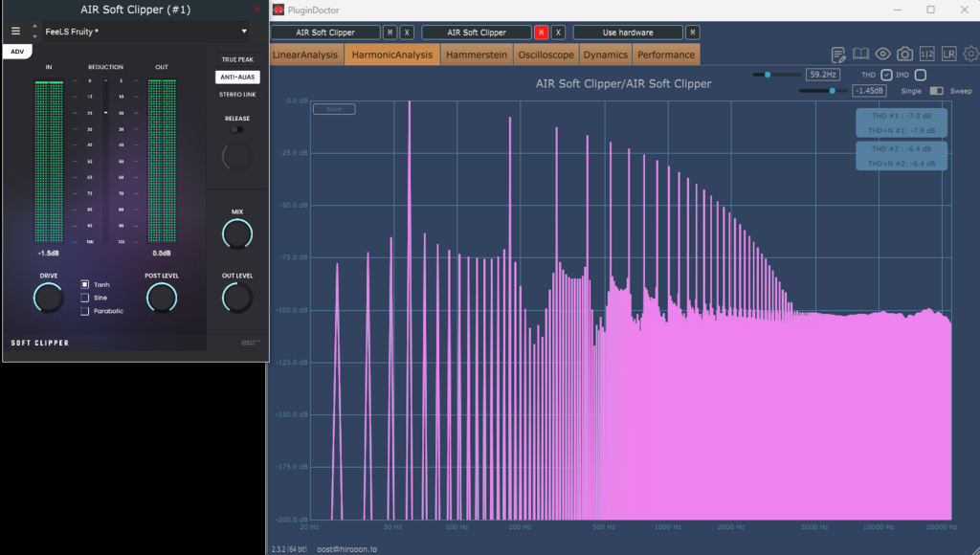Click the THD #2 readout box
Viewport: 980px width, 555px height.
[902, 156]
